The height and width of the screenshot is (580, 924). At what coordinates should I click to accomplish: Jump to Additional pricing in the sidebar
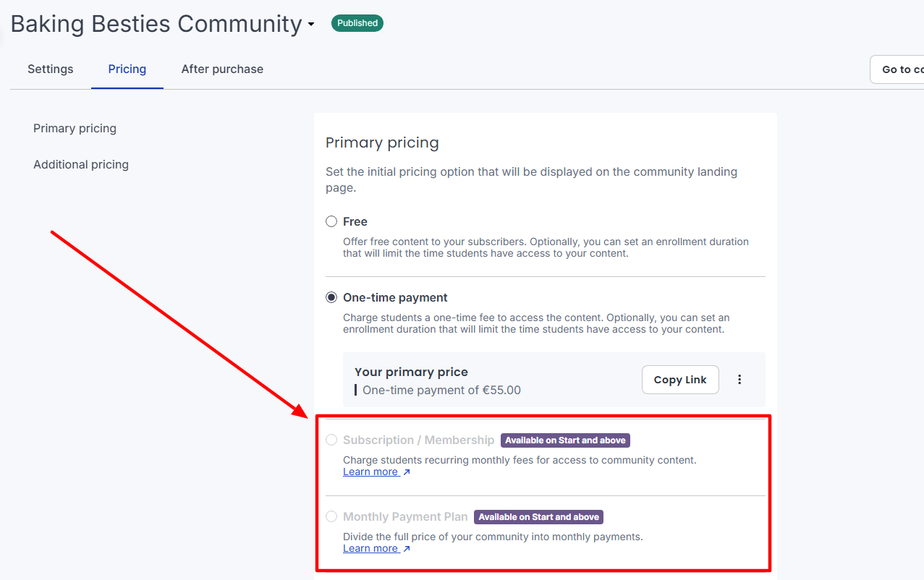pos(81,165)
